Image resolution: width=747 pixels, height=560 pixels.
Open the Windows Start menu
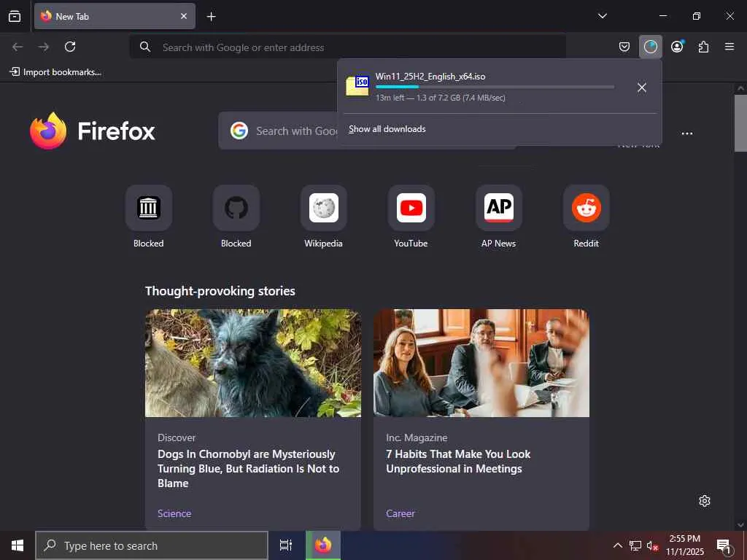click(x=18, y=545)
